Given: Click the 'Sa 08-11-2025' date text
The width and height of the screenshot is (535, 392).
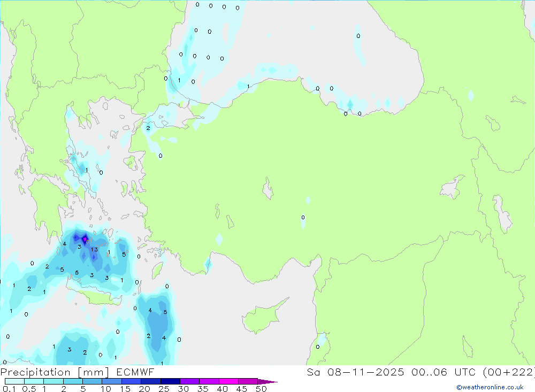Looking at the screenshot, I should pos(355,372).
